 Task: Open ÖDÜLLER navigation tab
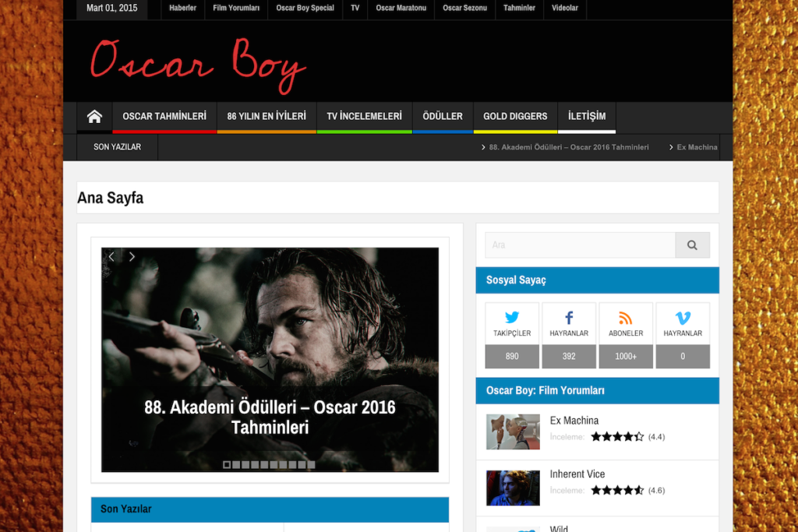pos(443,117)
